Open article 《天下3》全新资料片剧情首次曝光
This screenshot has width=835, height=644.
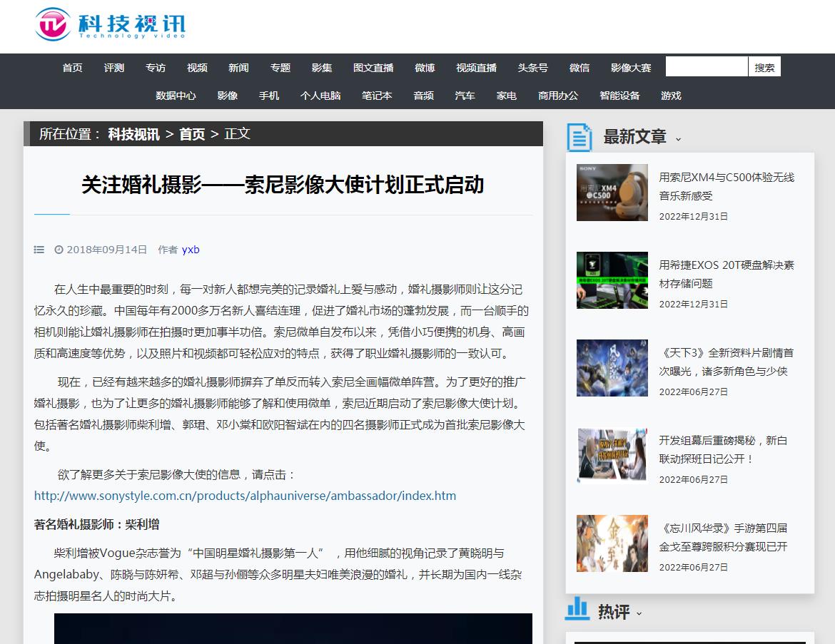pyautogui.click(x=727, y=362)
